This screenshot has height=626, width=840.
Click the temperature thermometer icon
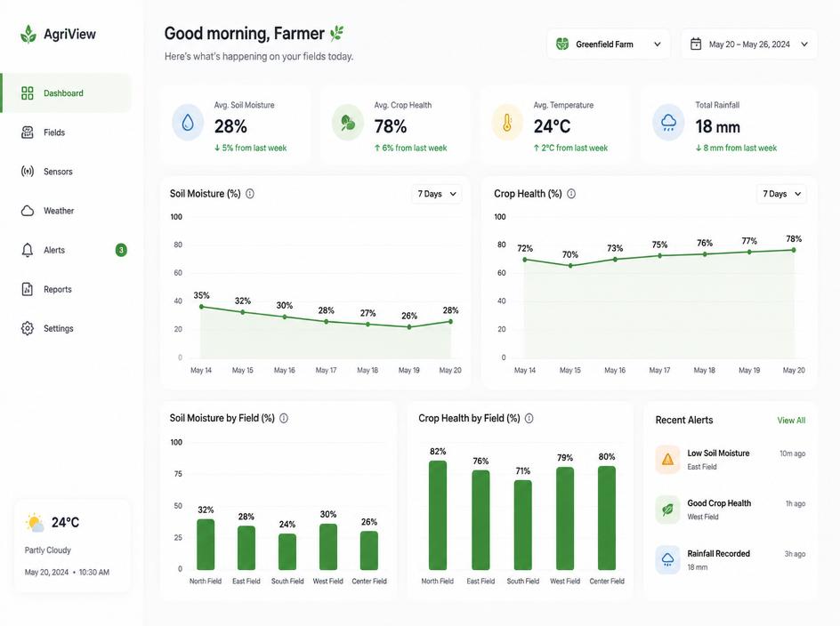tap(507, 124)
